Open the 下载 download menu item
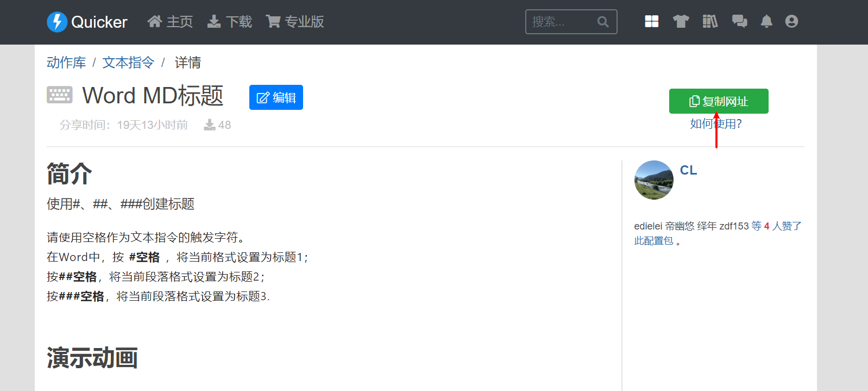This screenshot has width=868, height=391. [x=230, y=22]
